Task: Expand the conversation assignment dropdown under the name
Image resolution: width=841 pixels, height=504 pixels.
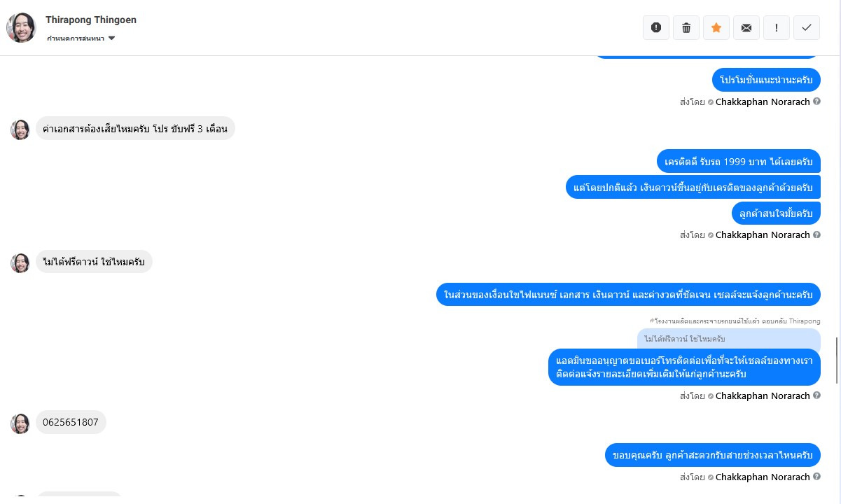Action: pyautogui.click(x=111, y=38)
